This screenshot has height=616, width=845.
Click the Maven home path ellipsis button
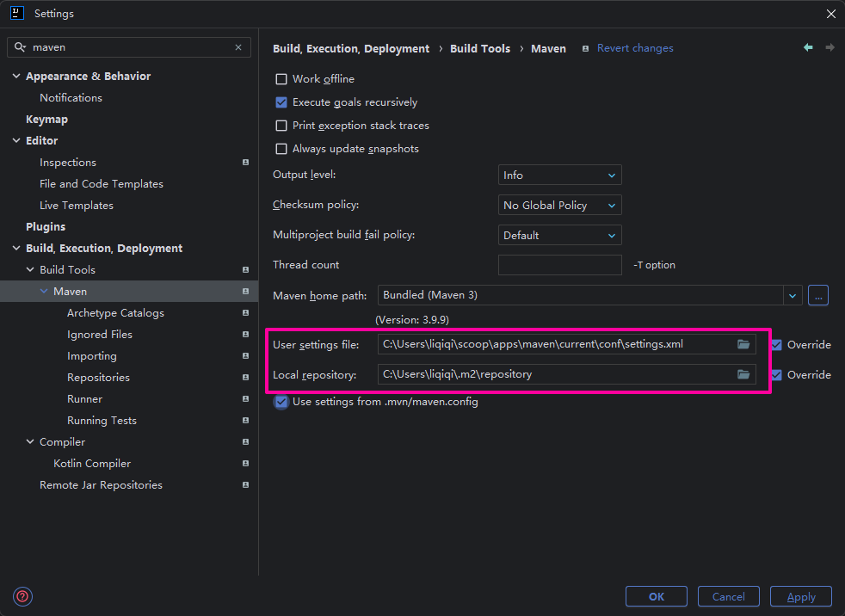coord(818,295)
